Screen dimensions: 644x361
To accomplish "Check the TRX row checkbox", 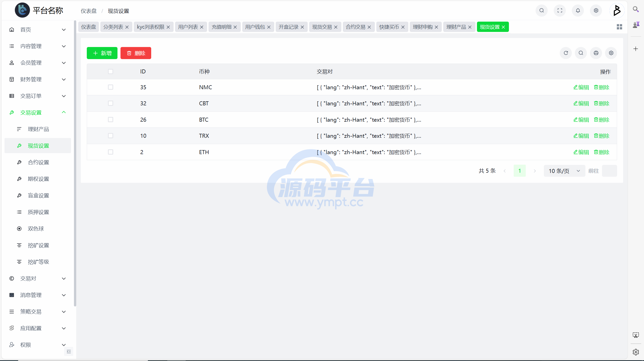I will click(110, 136).
